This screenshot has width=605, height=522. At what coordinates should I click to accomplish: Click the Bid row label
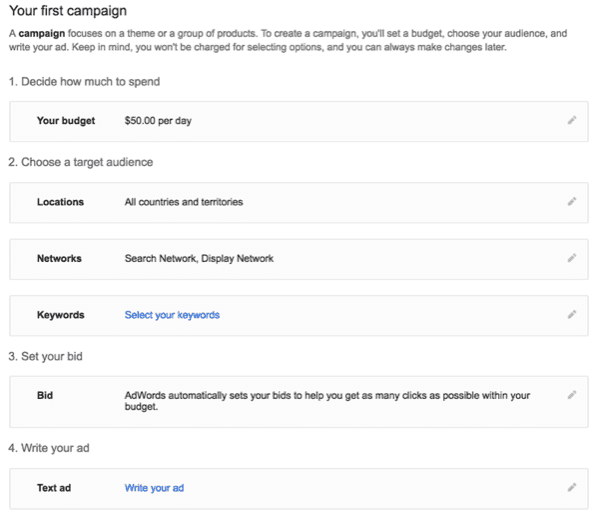tap(45, 395)
